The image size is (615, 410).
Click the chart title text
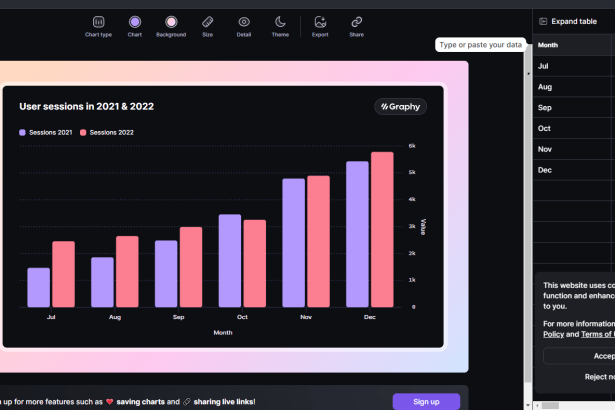(86, 106)
